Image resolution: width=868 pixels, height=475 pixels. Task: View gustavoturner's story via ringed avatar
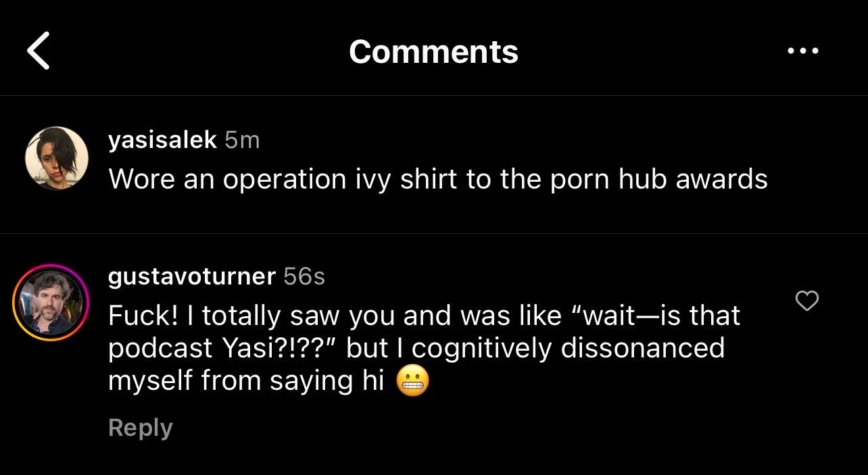(51, 302)
